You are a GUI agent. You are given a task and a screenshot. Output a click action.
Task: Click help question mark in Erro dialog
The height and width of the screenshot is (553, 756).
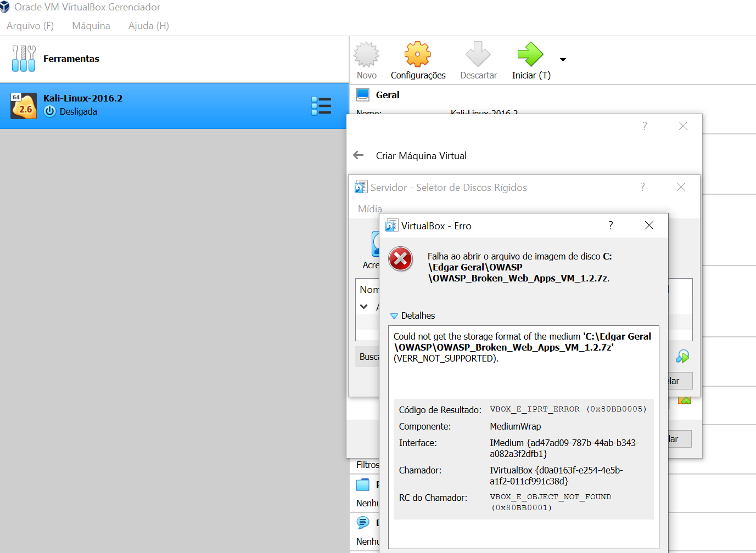coord(611,225)
